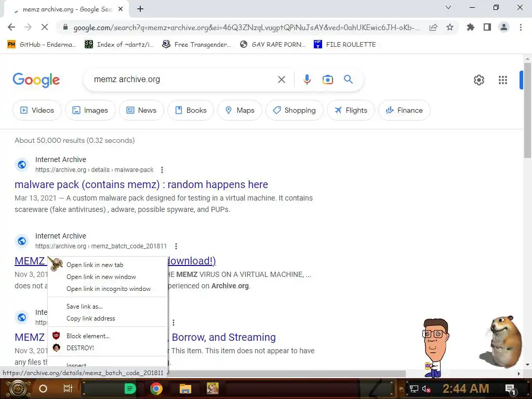Screen dimensions: 532x399
Task: Open the Google apps grid icon
Action: pyautogui.click(x=503, y=80)
